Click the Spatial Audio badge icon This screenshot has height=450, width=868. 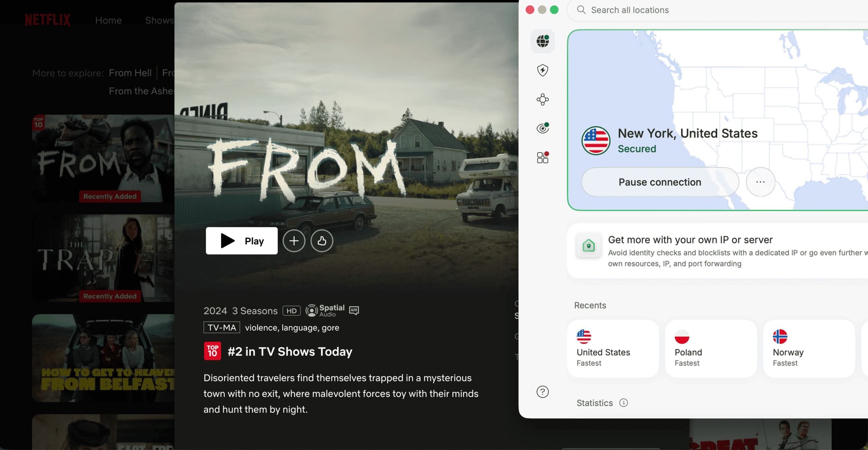point(325,311)
